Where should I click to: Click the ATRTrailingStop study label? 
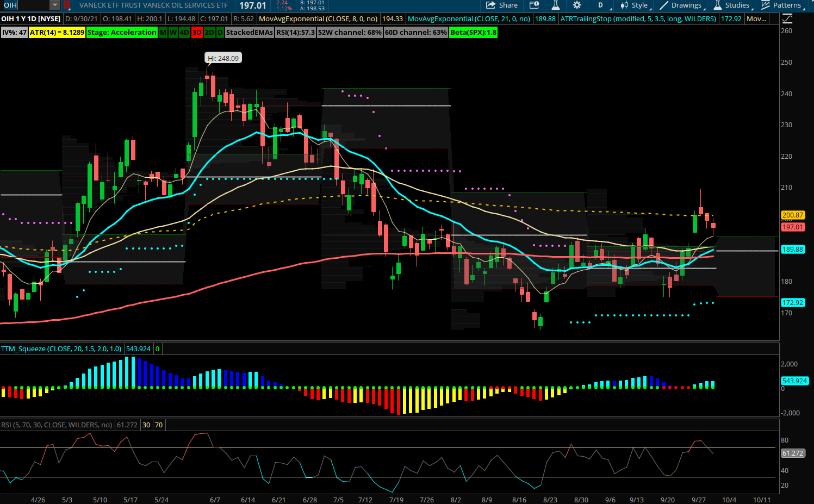click(638, 18)
